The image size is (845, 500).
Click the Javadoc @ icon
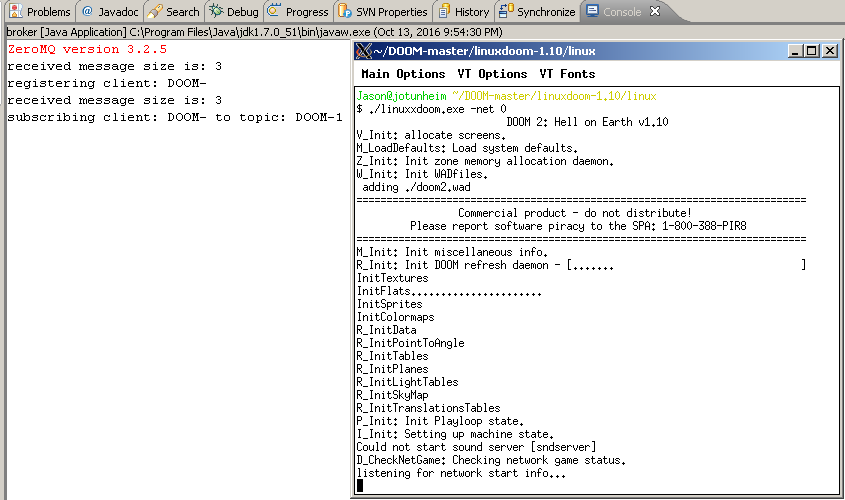87,11
